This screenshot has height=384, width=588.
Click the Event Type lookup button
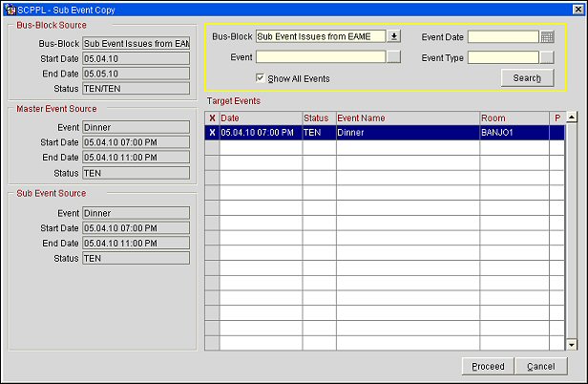tap(547, 57)
